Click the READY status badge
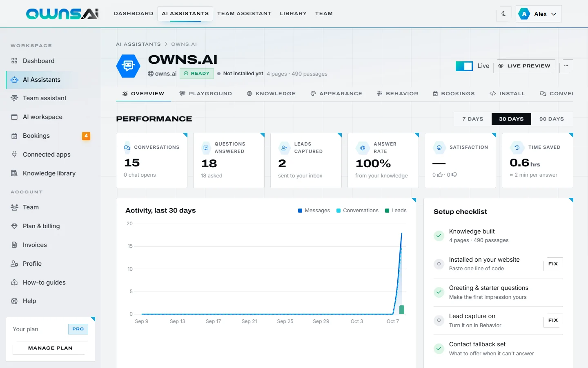 [197, 74]
